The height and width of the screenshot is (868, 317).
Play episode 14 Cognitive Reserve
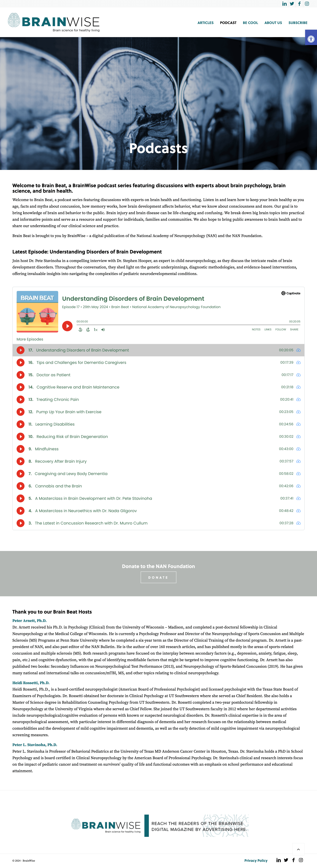click(21, 387)
